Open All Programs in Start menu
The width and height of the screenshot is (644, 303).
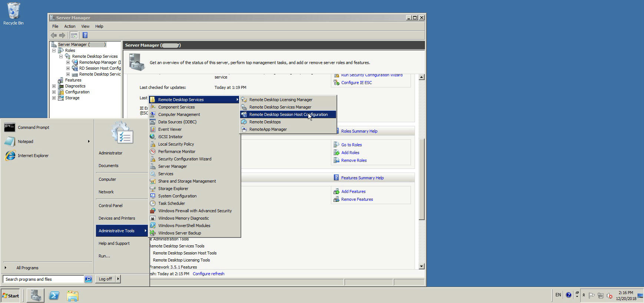coord(27,268)
